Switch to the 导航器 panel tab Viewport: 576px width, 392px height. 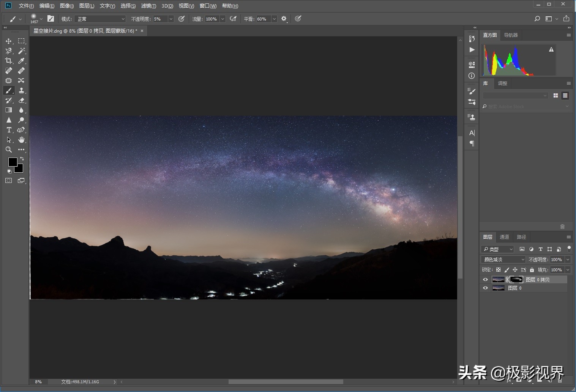(511, 35)
